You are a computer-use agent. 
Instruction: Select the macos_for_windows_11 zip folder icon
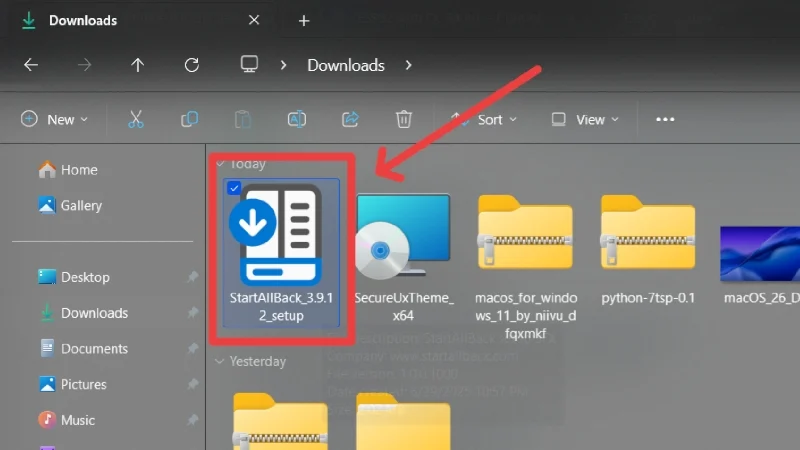[525, 232]
